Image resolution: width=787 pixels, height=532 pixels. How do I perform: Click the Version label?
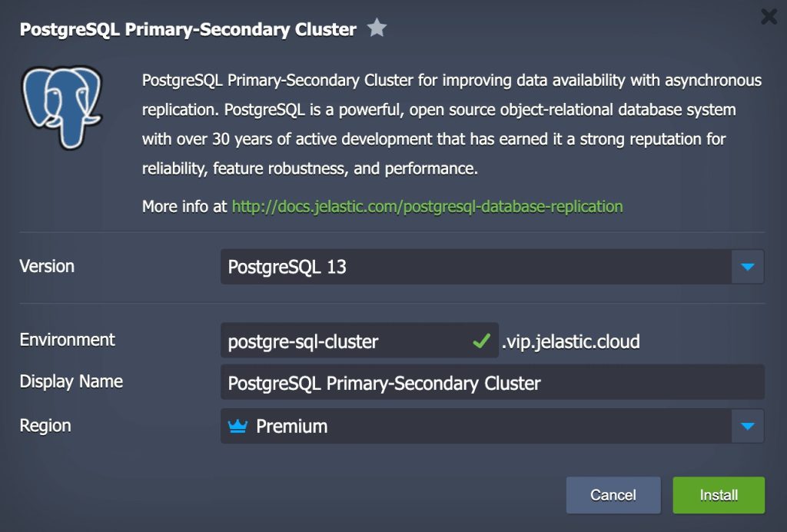click(x=47, y=266)
